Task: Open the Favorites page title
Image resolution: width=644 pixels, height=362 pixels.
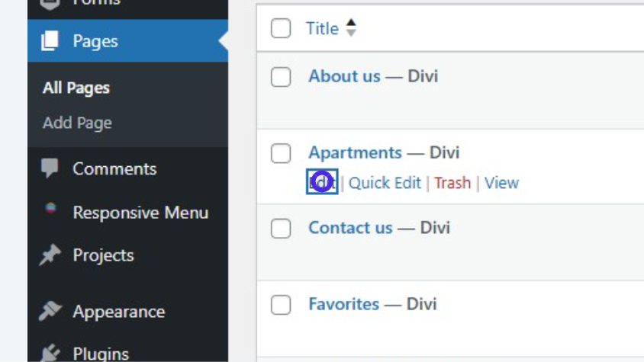Action: click(x=343, y=304)
